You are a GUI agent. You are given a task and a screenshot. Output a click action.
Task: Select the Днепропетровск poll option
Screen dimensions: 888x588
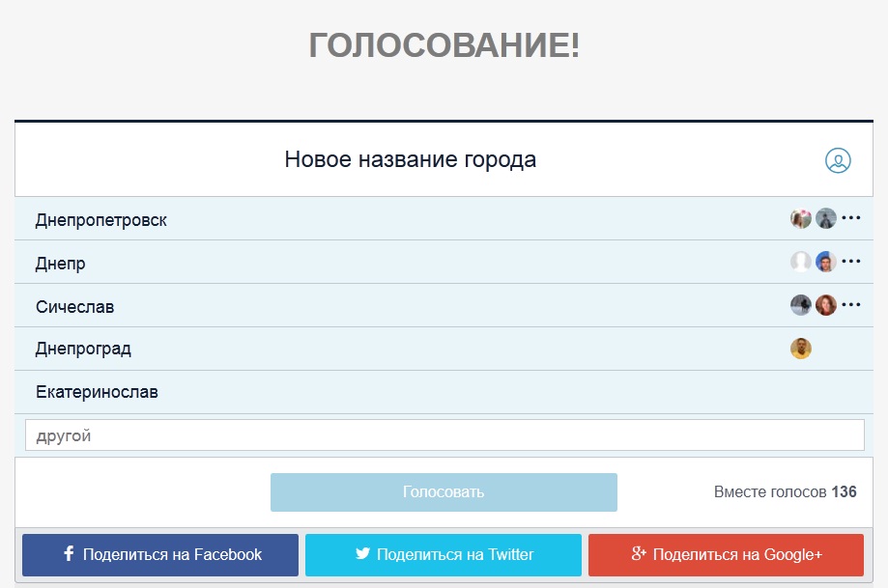101,220
